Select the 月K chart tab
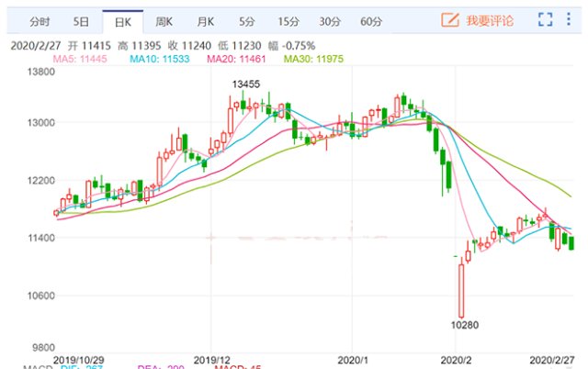 point(206,22)
